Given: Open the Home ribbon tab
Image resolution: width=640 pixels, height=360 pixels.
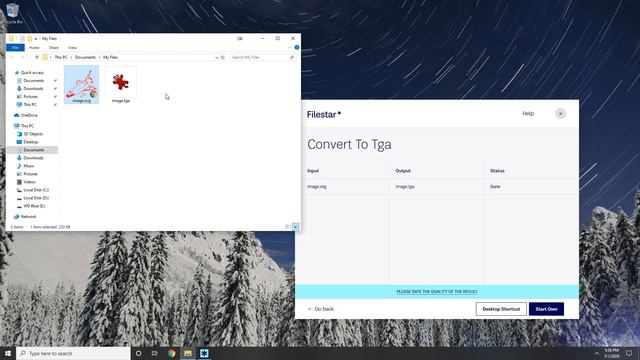Looking at the screenshot, I should tap(34, 48).
